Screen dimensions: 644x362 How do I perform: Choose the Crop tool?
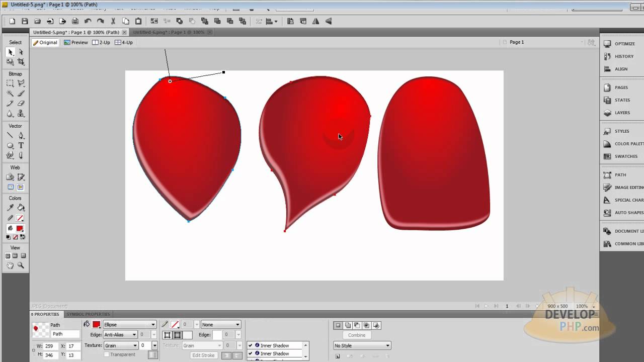coord(20,61)
